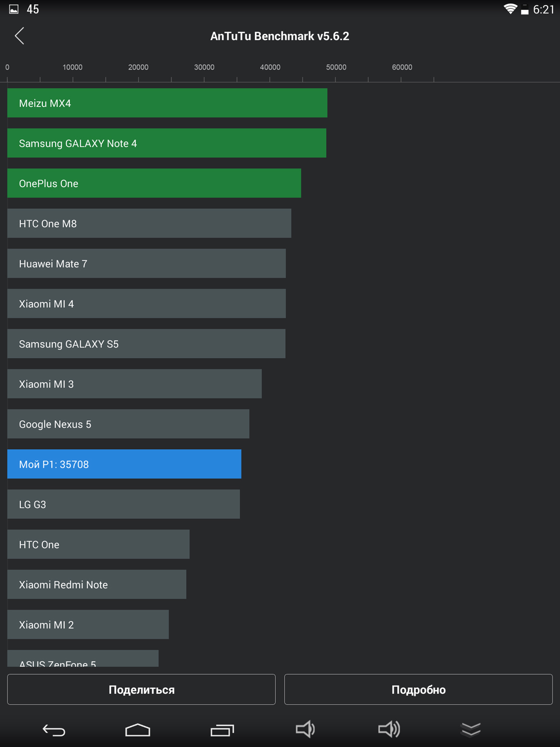Select the Google Nexus 5 bar
The image size is (560, 747).
coord(128,424)
